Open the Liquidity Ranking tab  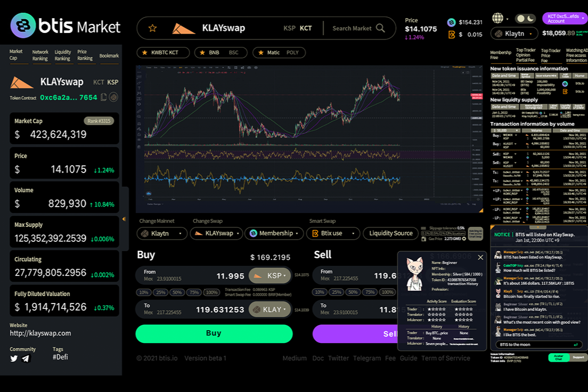(62, 55)
